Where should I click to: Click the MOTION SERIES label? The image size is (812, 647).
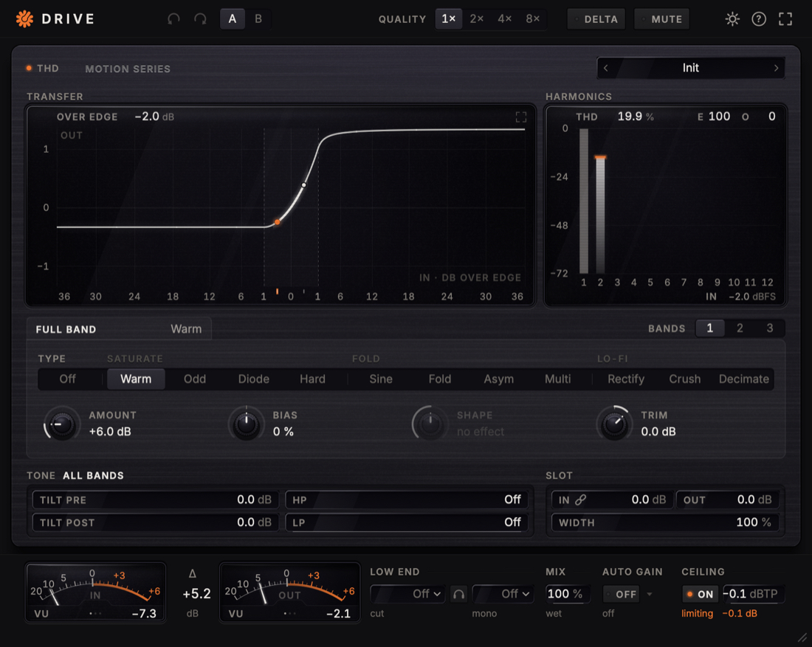tap(128, 69)
